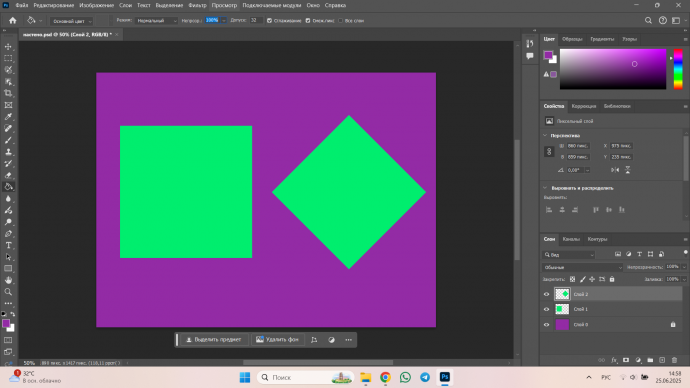Switch to the Образцы tab

[572, 39]
